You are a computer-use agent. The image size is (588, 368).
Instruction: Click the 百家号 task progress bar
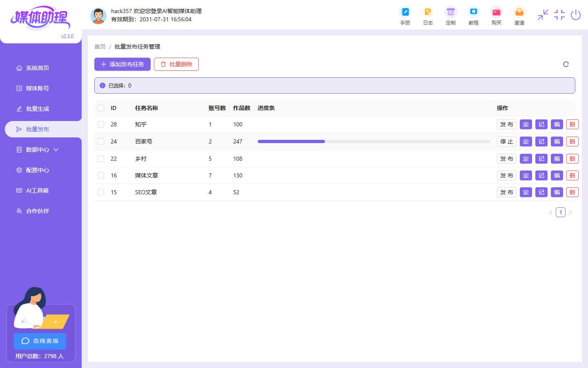click(374, 141)
